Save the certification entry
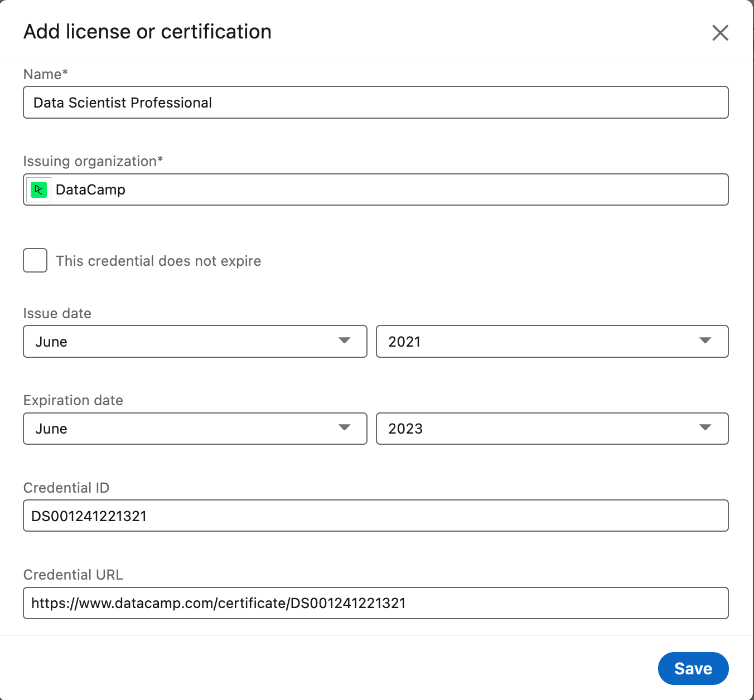The width and height of the screenshot is (754, 700). tap(693, 668)
